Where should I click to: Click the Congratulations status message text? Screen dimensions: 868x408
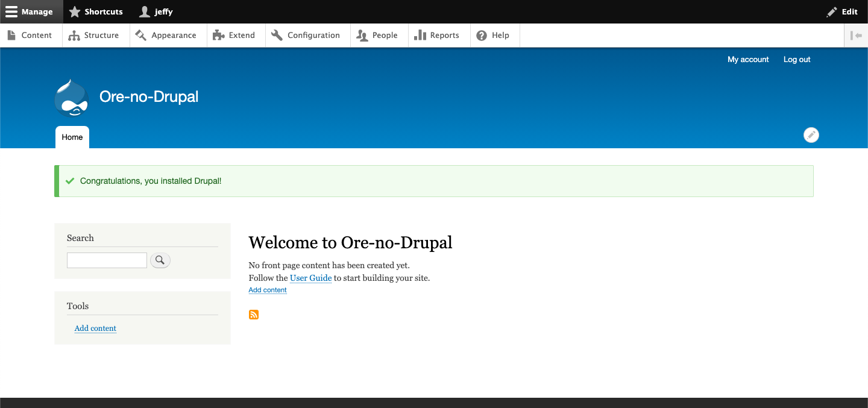[x=151, y=181]
